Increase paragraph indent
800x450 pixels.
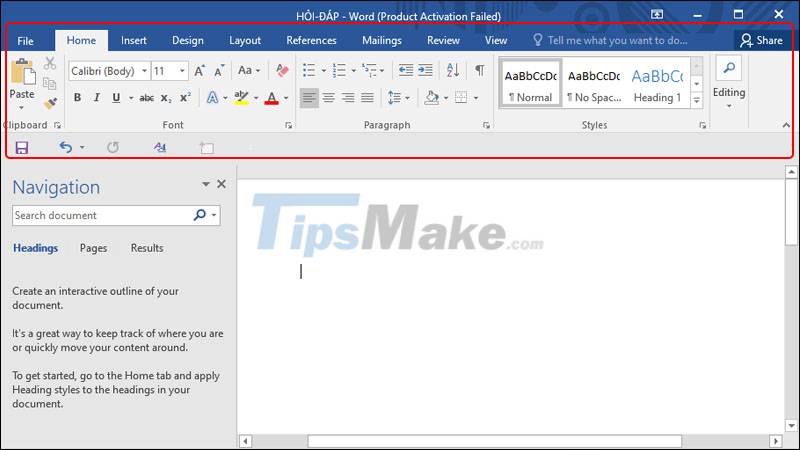click(425, 70)
